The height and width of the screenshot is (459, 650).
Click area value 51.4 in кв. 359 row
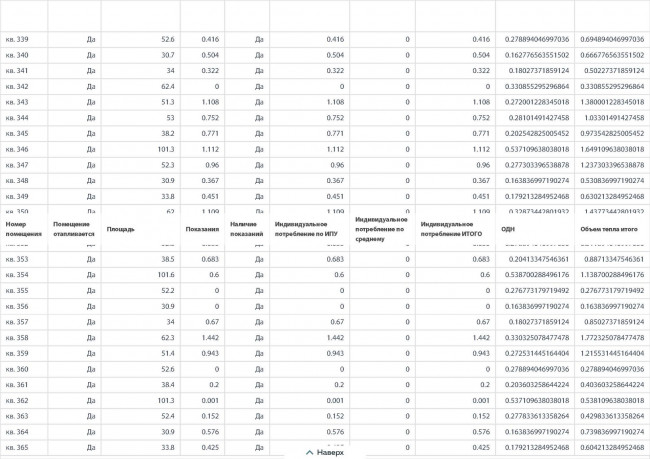coord(168,353)
